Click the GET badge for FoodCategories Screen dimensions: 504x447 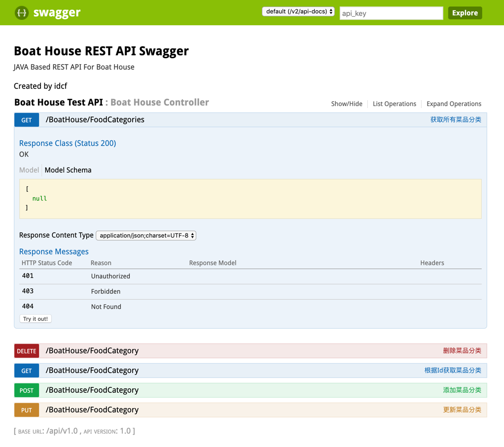[x=27, y=120]
